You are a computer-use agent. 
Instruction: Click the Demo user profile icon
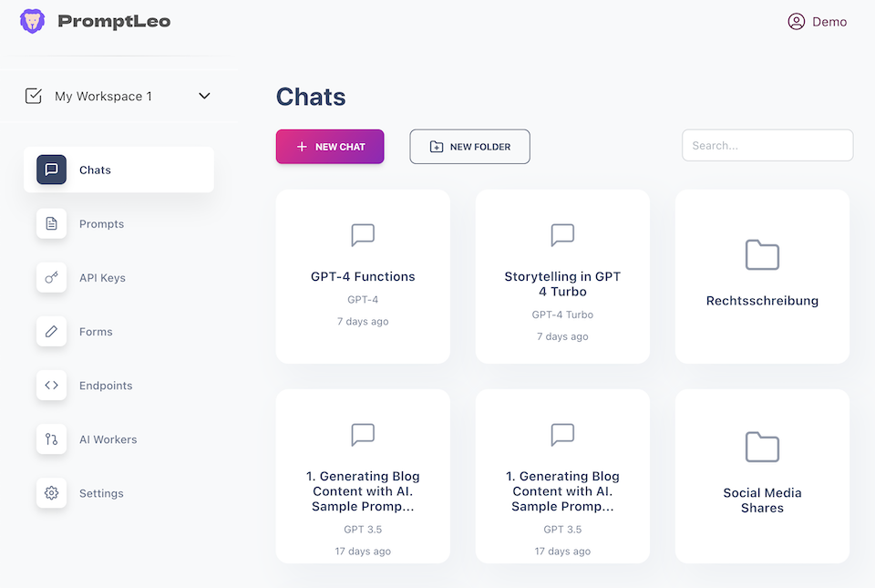coord(797,22)
